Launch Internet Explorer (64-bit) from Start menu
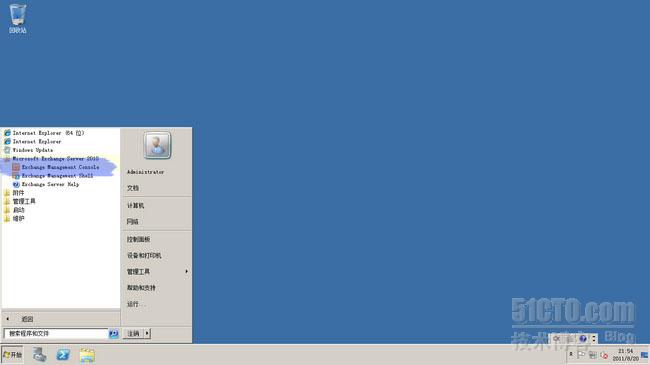Screen dimensions: 650x365 [44, 133]
